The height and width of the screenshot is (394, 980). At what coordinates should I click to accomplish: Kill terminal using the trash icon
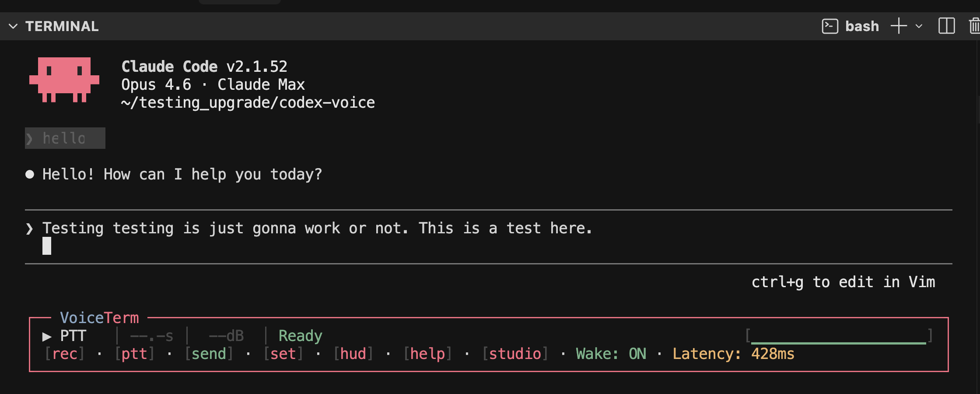[974, 26]
